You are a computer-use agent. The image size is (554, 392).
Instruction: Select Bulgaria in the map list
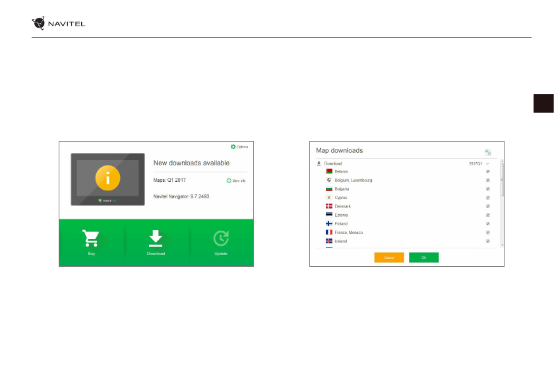[x=342, y=188]
